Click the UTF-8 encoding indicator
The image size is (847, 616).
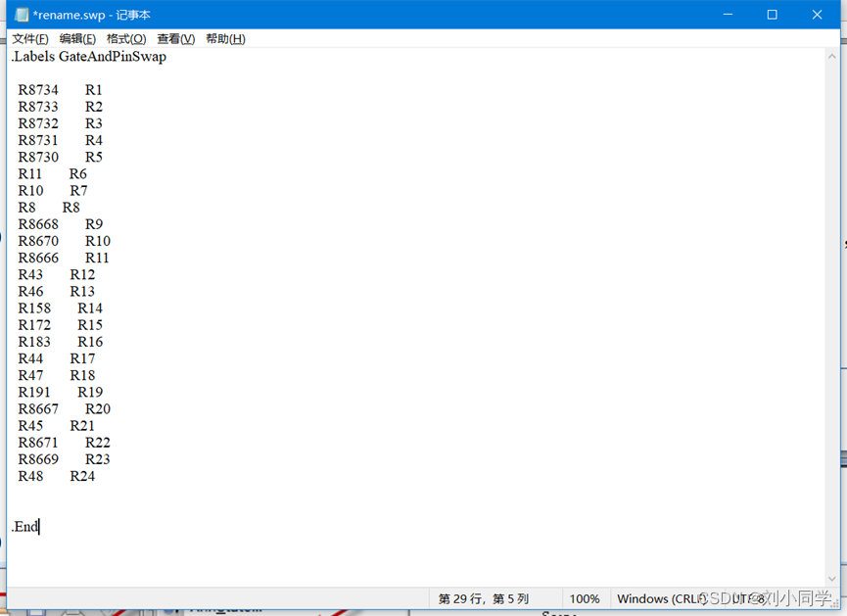pyautogui.click(x=749, y=598)
